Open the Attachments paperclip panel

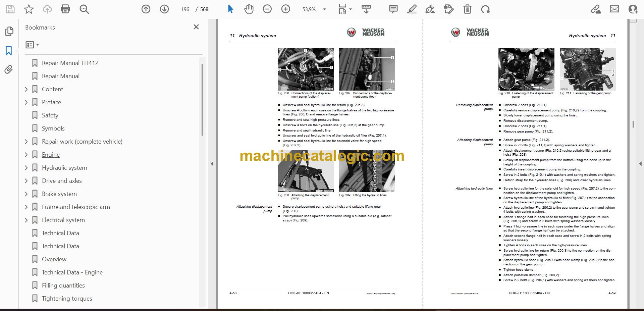click(x=9, y=69)
